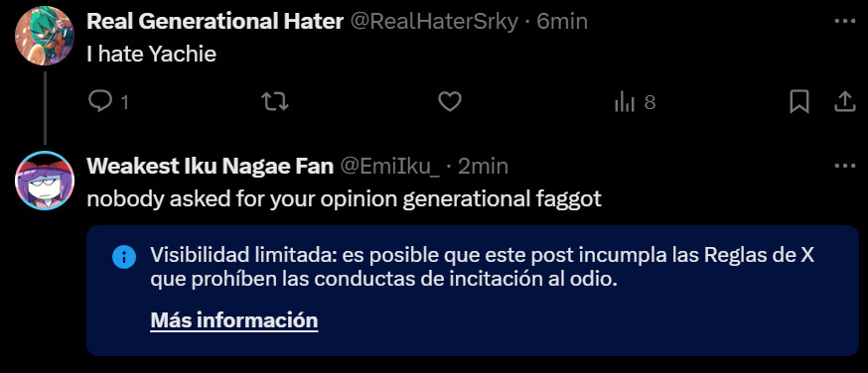Click the blue info icon in the notice
This screenshot has width=868, height=373.
(x=124, y=257)
